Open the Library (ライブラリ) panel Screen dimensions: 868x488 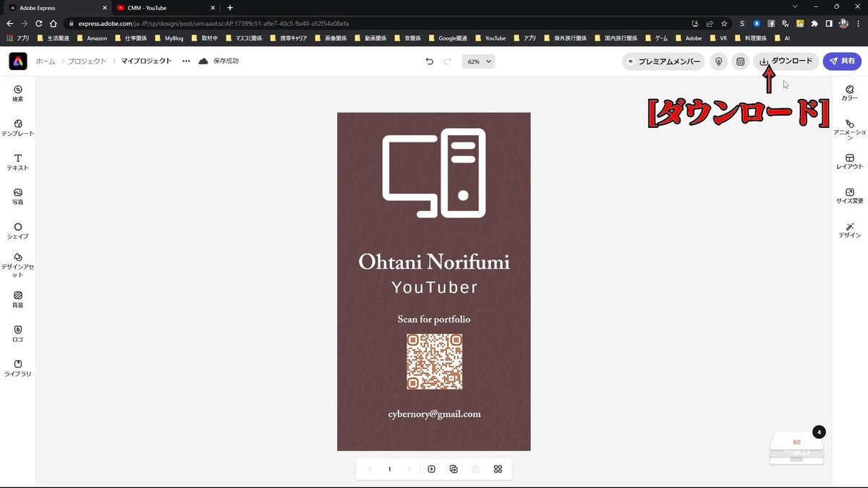tap(18, 368)
